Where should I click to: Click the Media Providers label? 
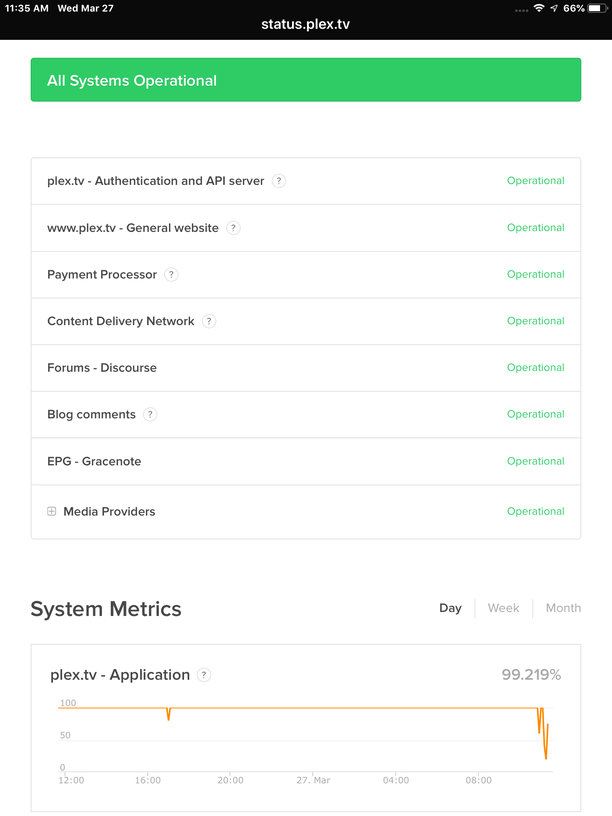109,511
